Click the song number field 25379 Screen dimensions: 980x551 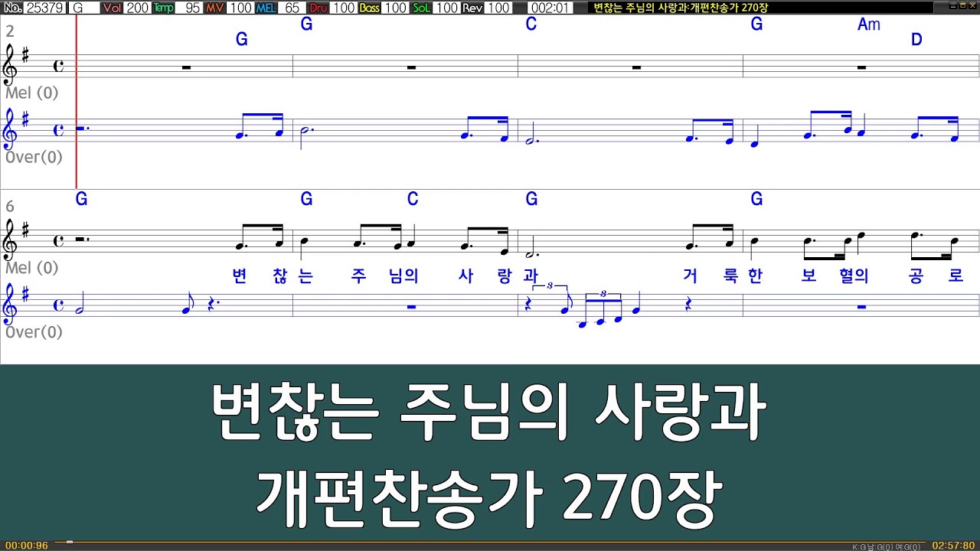45,8
